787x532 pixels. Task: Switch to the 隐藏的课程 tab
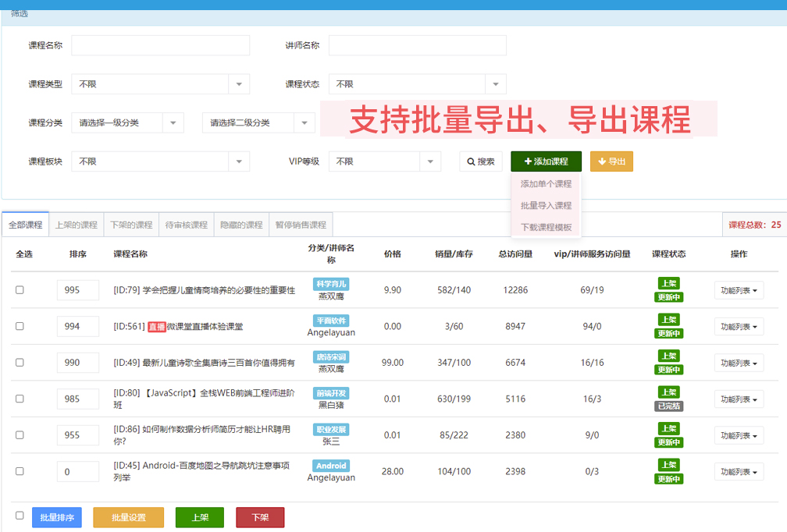click(x=241, y=225)
